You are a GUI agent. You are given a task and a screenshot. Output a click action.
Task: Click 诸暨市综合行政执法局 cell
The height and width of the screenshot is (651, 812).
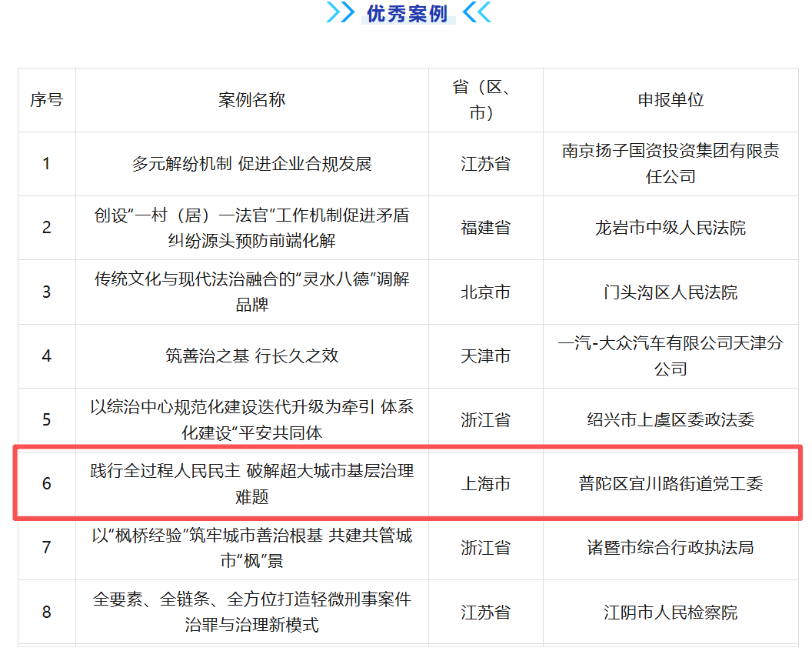[671, 548]
